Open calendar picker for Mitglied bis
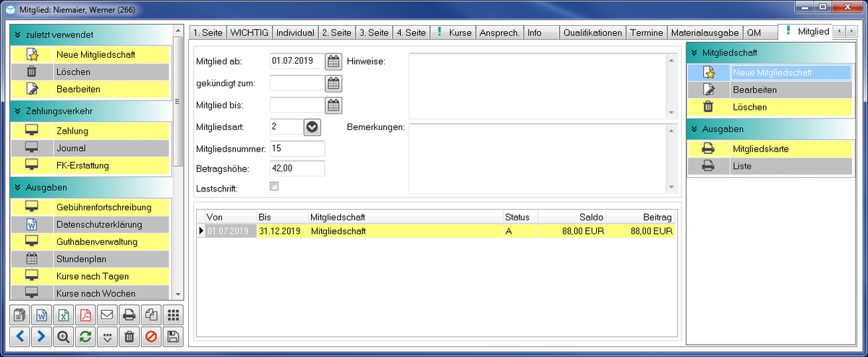Viewport: 868px width, 357px height. click(333, 106)
